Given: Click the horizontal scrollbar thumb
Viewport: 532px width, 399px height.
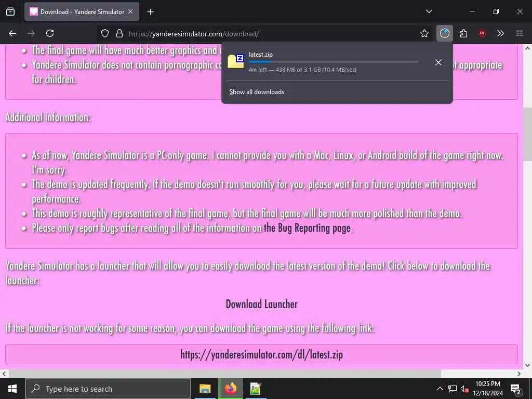Looking at the screenshot, I should click(225, 374).
